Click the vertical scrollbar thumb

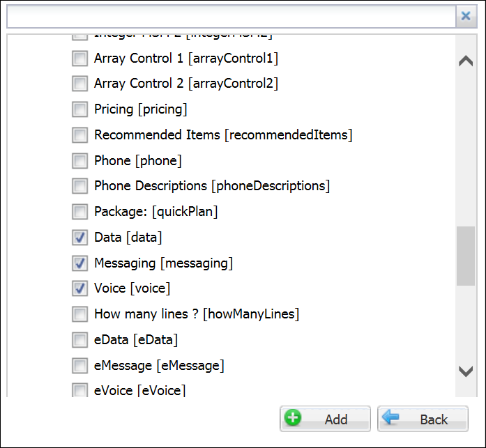[465, 256]
